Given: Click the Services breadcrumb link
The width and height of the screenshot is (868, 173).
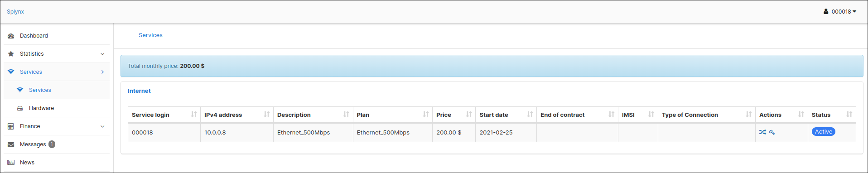Looking at the screenshot, I should point(150,35).
